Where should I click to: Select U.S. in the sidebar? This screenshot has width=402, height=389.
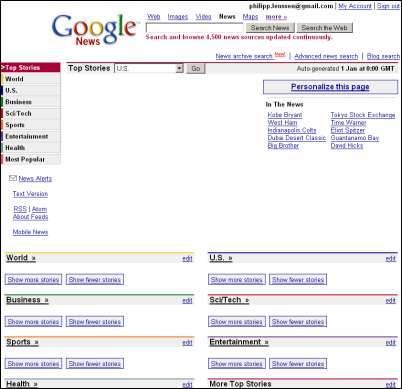[30, 90]
